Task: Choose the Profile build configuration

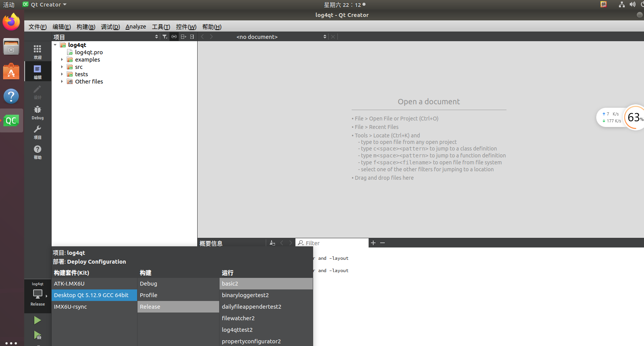Action: 178,295
